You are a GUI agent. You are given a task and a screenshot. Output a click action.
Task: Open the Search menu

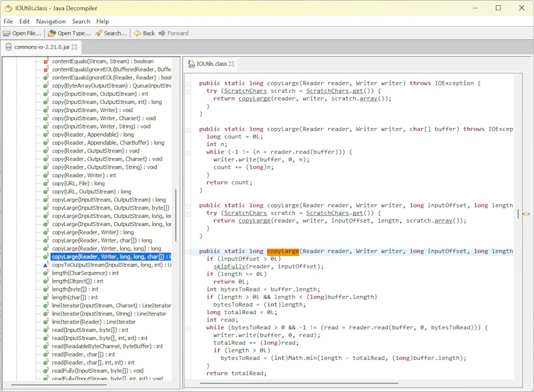click(x=81, y=21)
